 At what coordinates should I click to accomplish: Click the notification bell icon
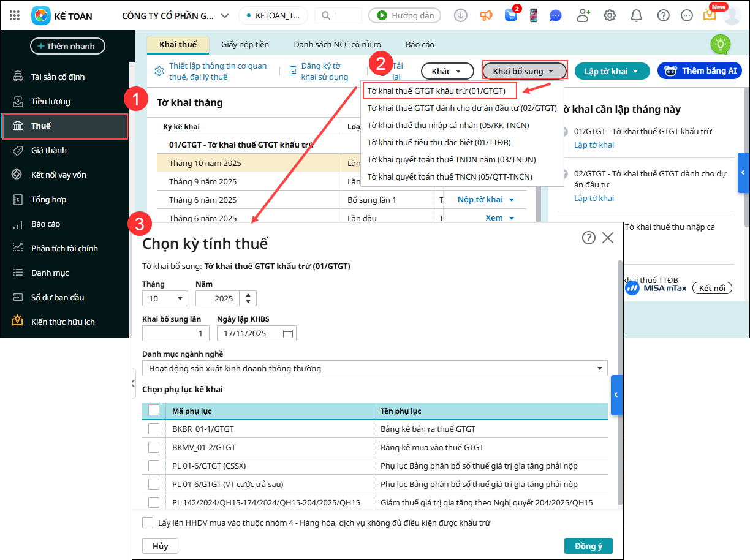637,15
